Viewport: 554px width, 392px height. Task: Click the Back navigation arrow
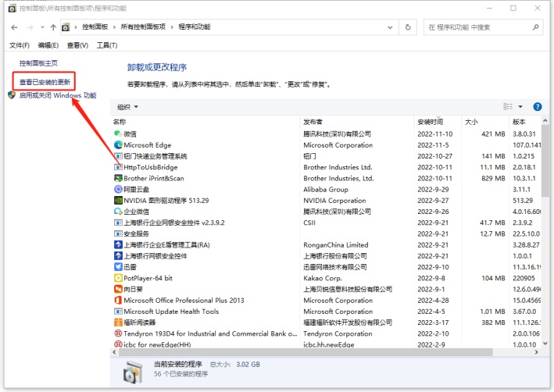click(x=14, y=27)
